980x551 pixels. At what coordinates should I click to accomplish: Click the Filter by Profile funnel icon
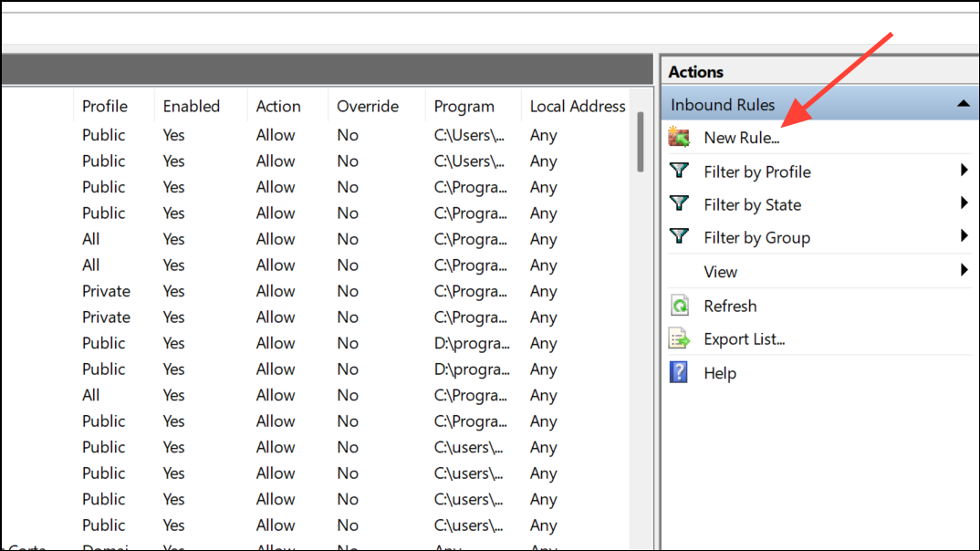pos(679,171)
